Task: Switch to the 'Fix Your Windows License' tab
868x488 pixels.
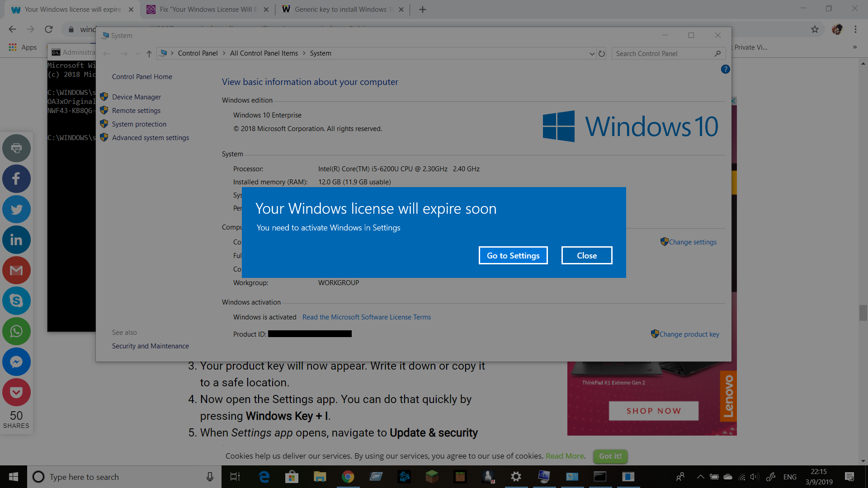Action: (x=208, y=9)
